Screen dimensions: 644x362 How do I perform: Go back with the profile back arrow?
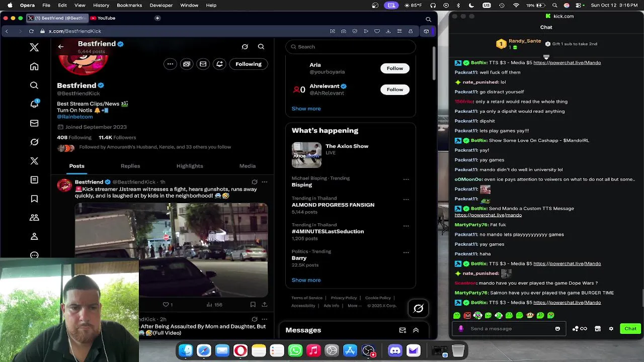(61, 47)
